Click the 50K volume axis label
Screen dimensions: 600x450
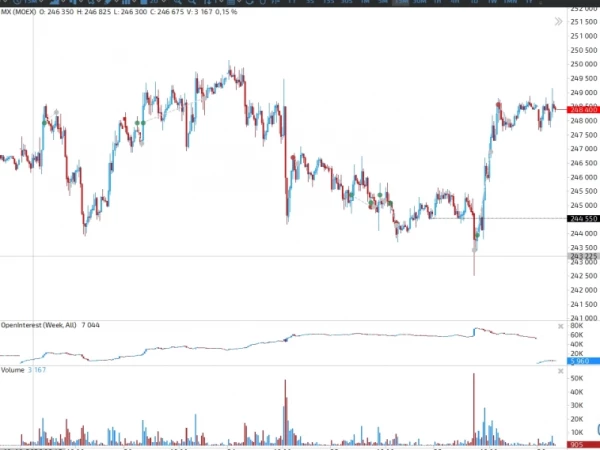click(577, 378)
